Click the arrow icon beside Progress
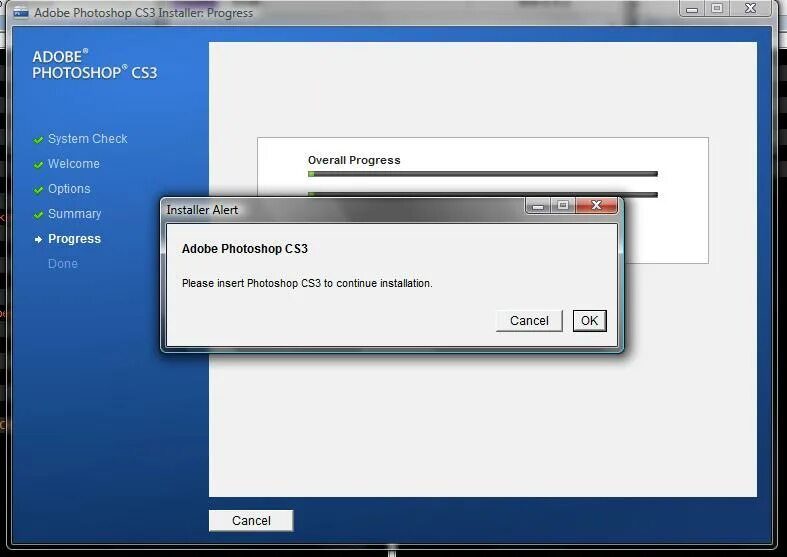Viewport: 787px width, 557px height. 38,240
